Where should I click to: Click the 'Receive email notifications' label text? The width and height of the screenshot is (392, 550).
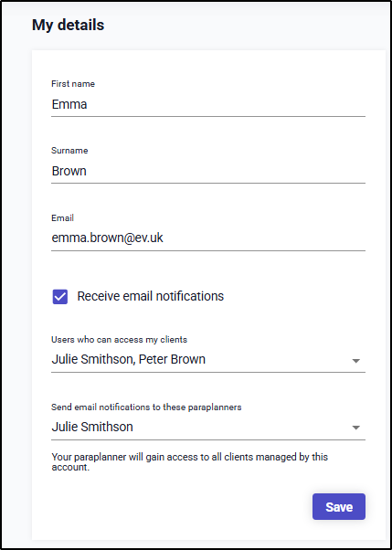[x=150, y=296]
